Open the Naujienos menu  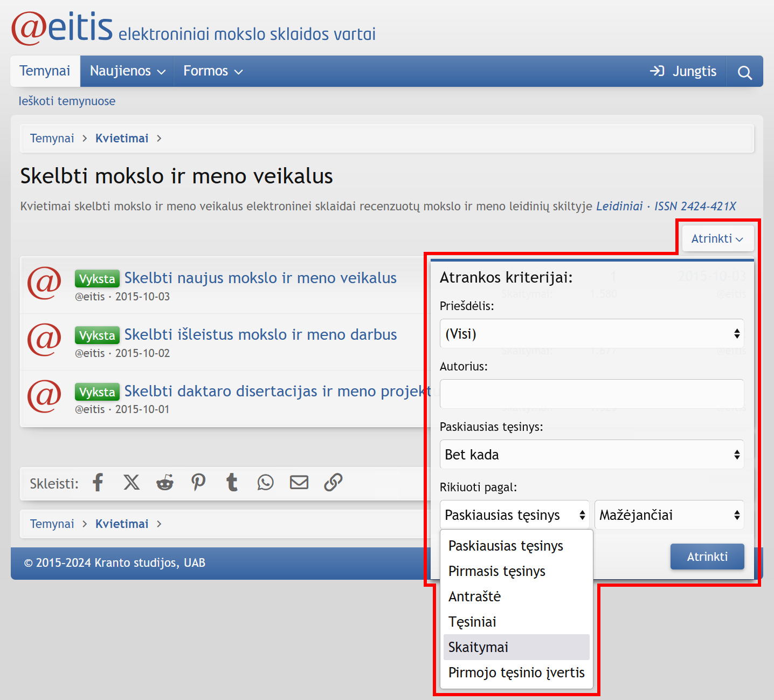click(127, 71)
